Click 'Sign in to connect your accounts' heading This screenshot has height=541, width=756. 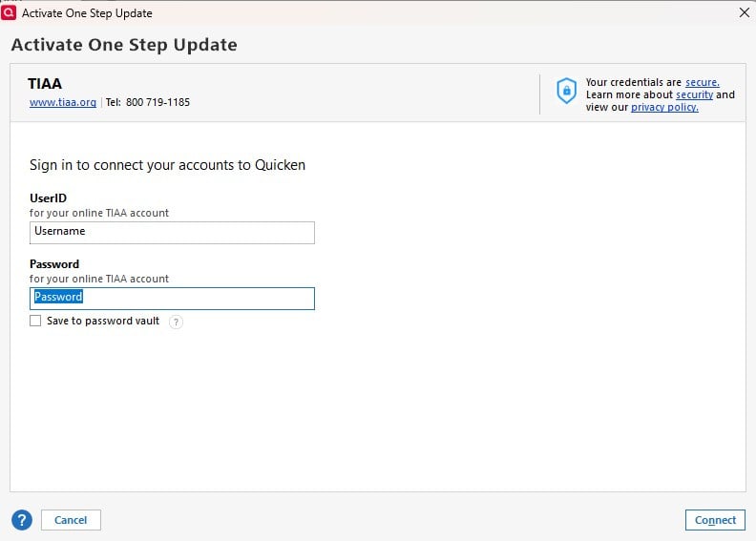click(x=167, y=165)
